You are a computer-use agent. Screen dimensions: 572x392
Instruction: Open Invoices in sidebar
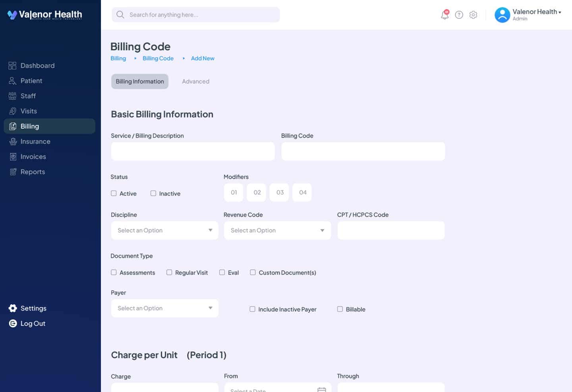click(33, 157)
